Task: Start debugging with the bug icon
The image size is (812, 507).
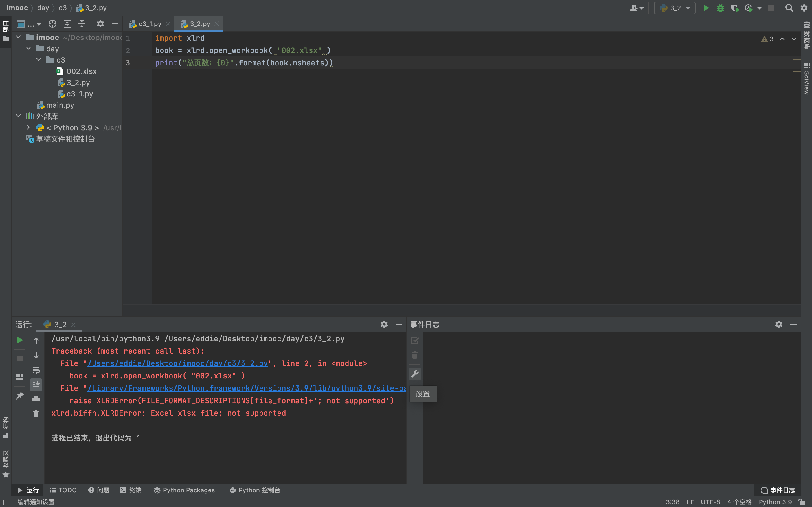Action: tap(720, 8)
